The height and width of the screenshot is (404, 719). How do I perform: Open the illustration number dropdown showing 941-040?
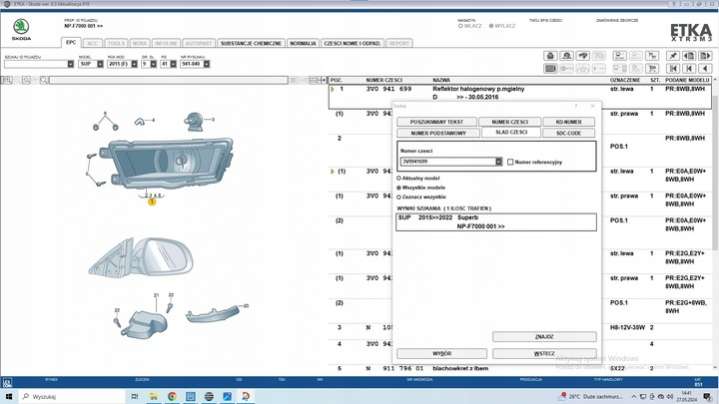coord(207,64)
